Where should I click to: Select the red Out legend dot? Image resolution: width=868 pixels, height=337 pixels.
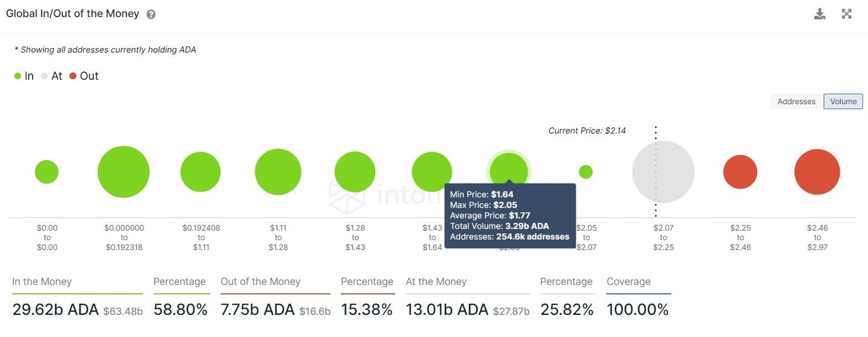73,75
